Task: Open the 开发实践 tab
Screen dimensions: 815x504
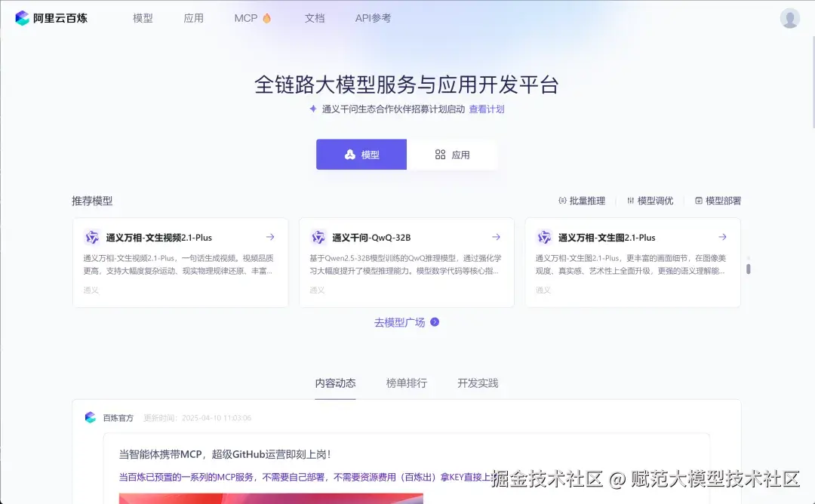Action: 478,383
